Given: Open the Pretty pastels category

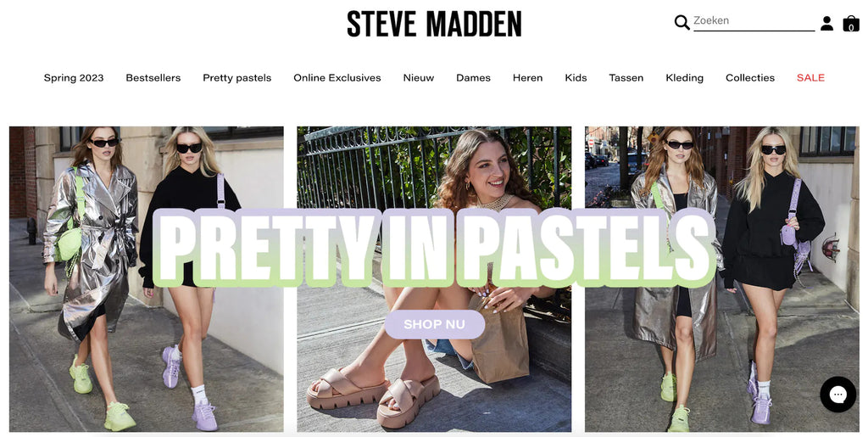Looking at the screenshot, I should (237, 78).
